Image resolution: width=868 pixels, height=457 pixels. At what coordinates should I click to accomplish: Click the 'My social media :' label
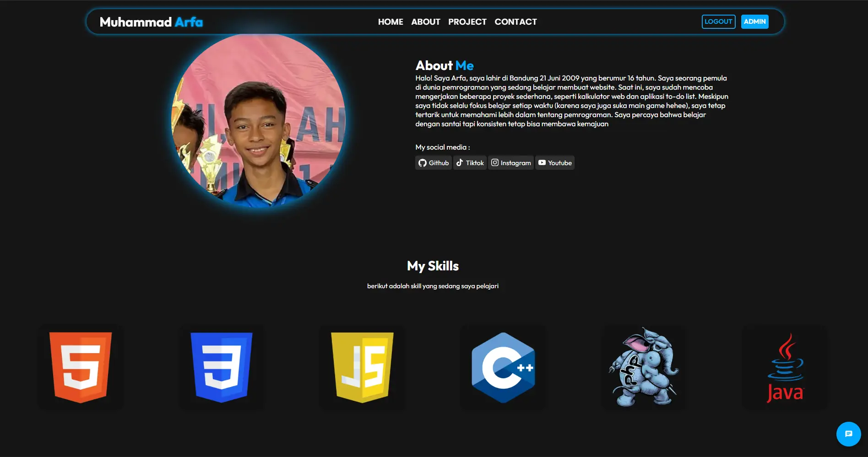tap(442, 147)
